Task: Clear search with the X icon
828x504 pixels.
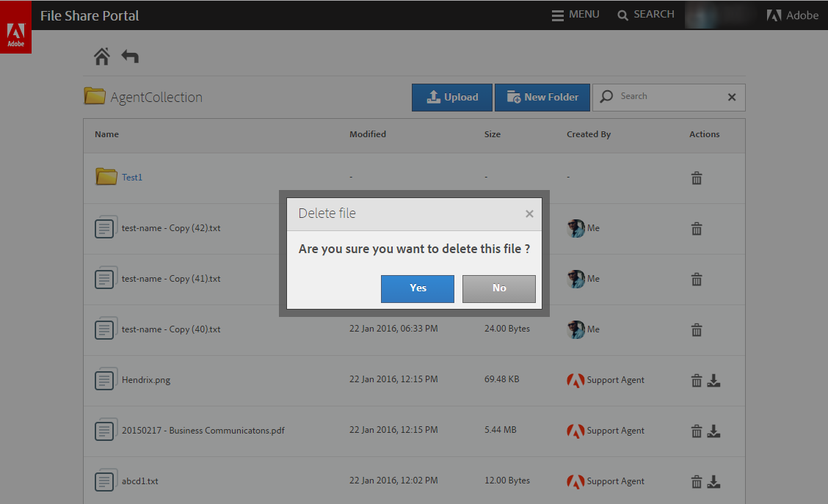Action: [732, 97]
